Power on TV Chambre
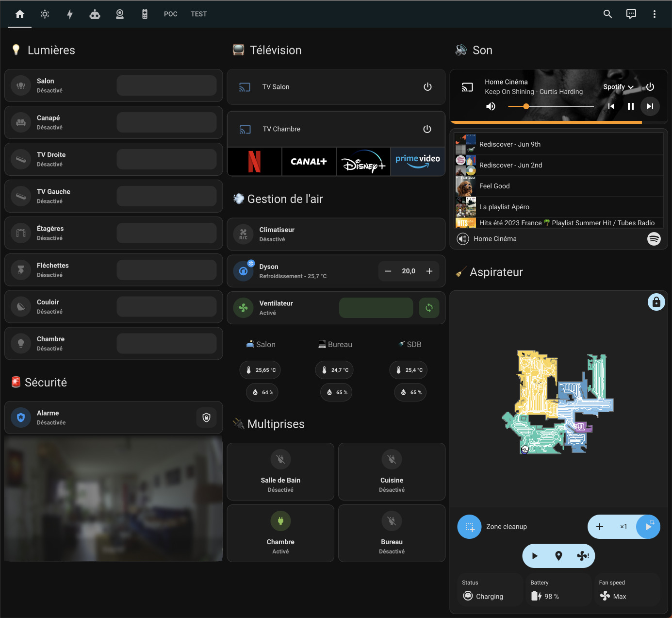Screen dimensions: 672x618 click(427, 129)
